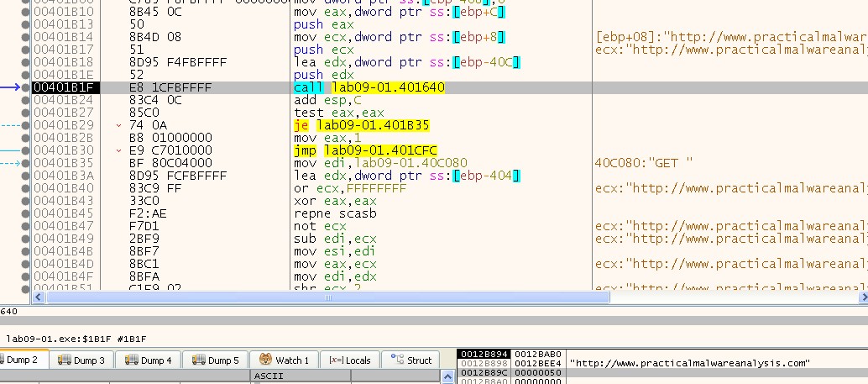868x384 pixels.
Task: Click the red jump chevron beside 74 0A
Action: [x=120, y=125]
